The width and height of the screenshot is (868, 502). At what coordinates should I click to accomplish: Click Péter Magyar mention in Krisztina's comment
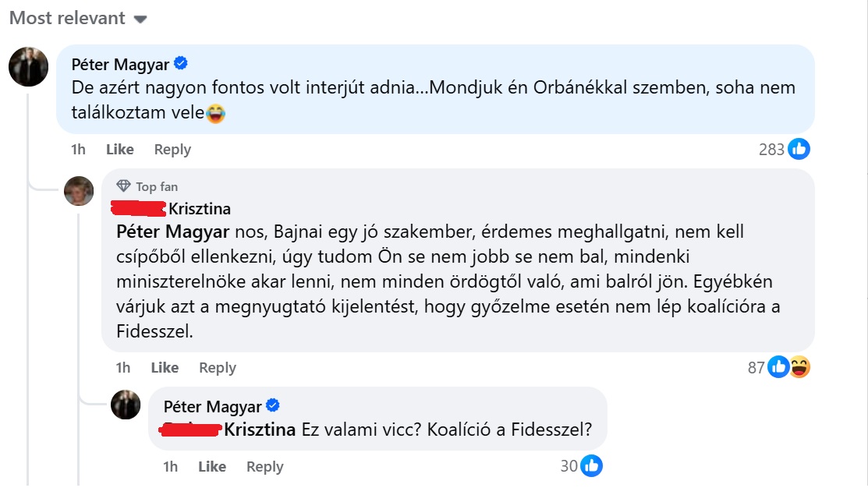pyautogui.click(x=172, y=232)
